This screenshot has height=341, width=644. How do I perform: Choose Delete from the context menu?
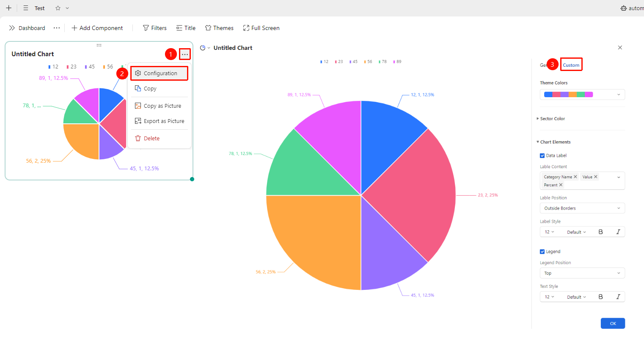(159, 138)
